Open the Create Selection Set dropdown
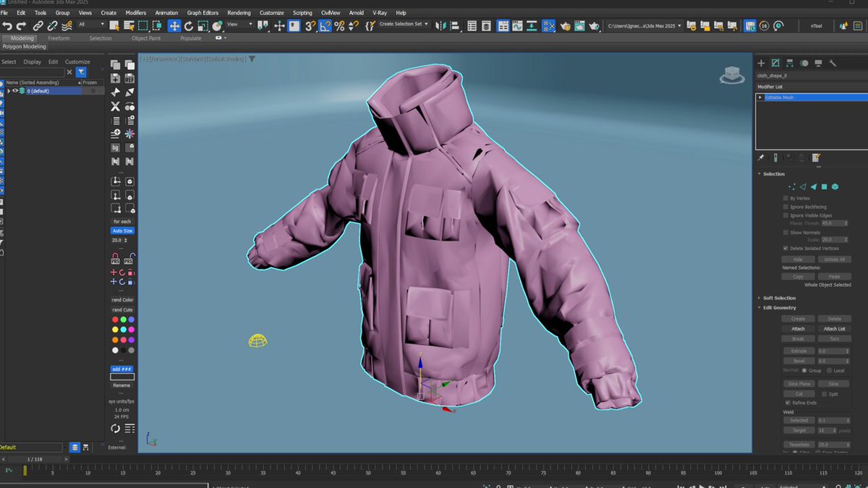Screen dimensions: 868x488 pyautogui.click(x=404, y=25)
